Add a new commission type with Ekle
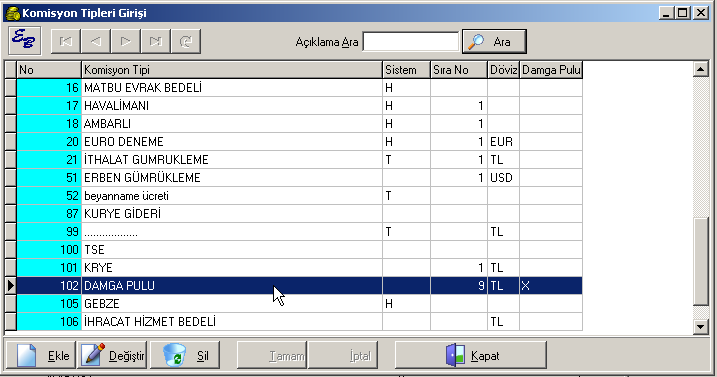Screen dimensions: 717x377 (x=41, y=355)
